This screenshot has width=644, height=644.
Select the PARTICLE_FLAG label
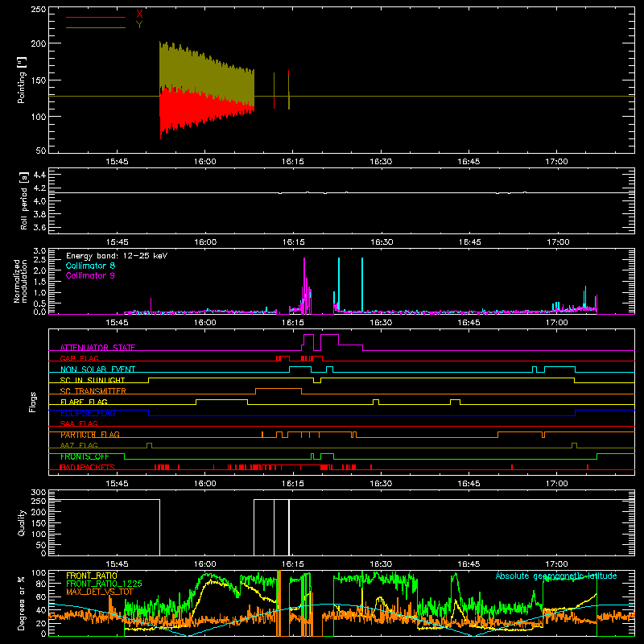[x=90, y=435]
